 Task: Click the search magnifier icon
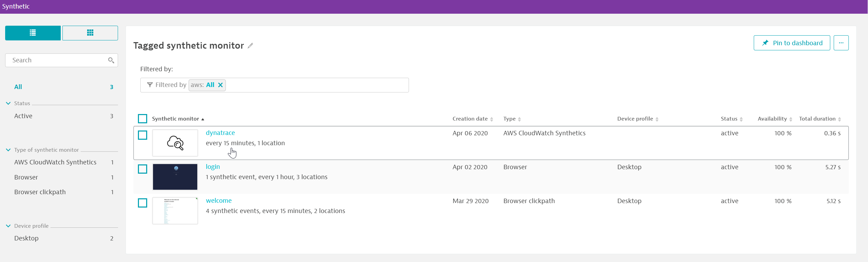111,60
